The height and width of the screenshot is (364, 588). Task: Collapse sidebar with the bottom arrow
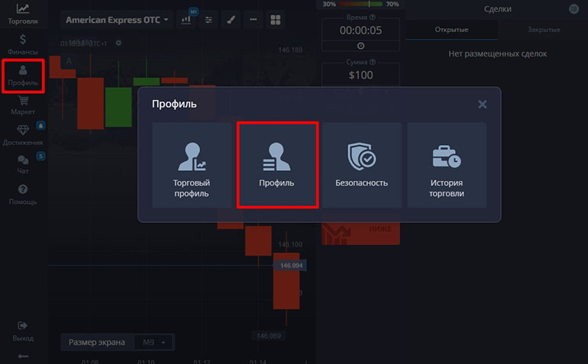tap(22, 356)
